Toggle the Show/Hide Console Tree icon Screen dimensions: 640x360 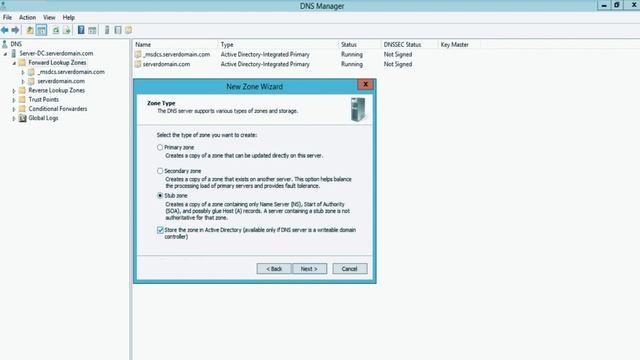pos(41,30)
